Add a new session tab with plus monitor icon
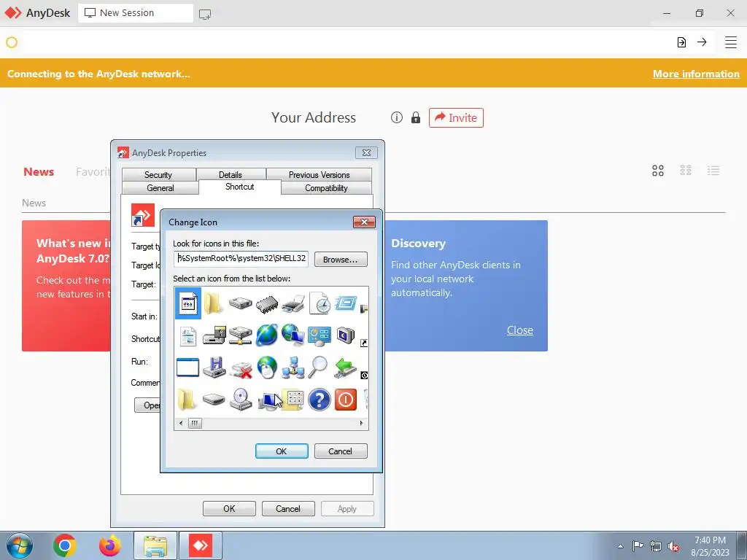The height and width of the screenshot is (560, 747). click(205, 15)
